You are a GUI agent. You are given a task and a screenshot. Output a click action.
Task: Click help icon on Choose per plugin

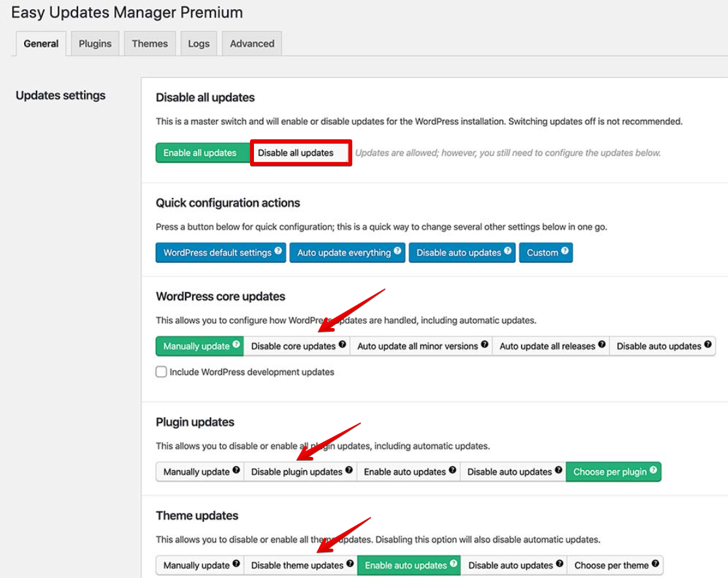click(653, 471)
